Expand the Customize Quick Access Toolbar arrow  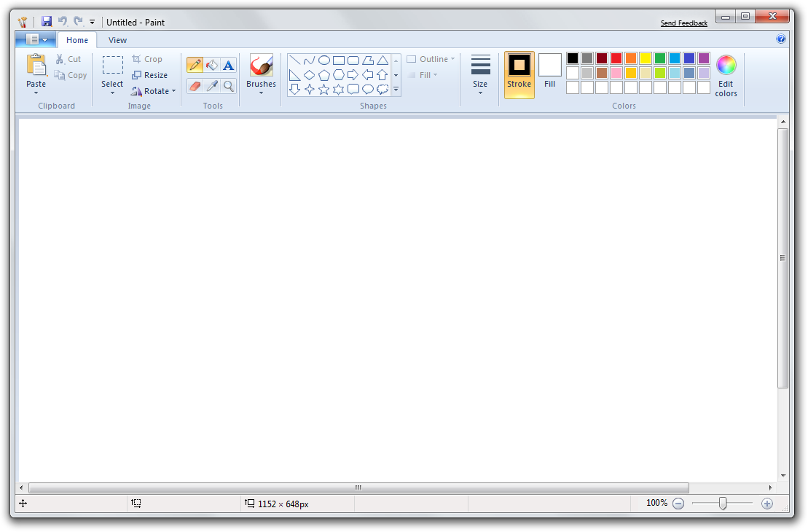pyautogui.click(x=93, y=22)
